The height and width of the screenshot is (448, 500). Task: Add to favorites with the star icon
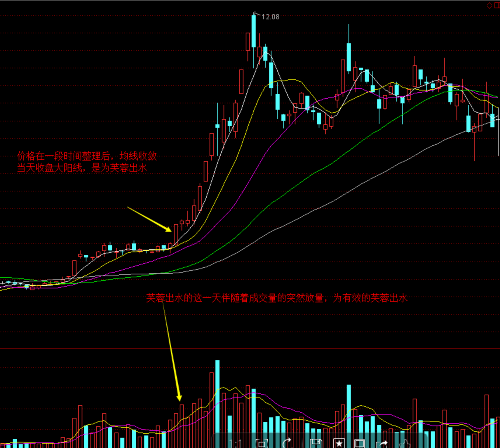(339, 444)
